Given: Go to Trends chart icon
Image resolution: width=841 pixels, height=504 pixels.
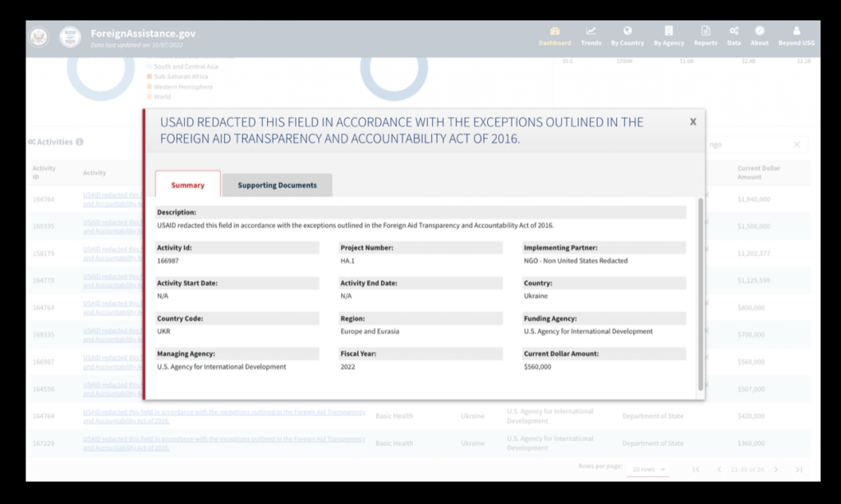Looking at the screenshot, I should 591,31.
